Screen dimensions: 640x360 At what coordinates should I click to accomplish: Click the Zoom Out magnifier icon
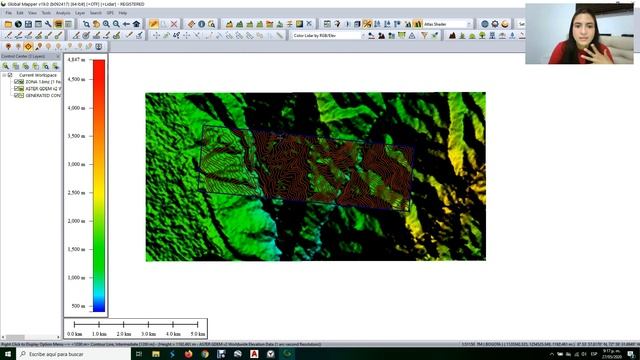point(116,24)
